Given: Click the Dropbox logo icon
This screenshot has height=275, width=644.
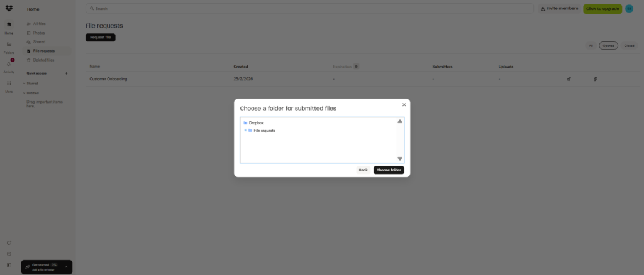Looking at the screenshot, I should pyautogui.click(x=9, y=9).
